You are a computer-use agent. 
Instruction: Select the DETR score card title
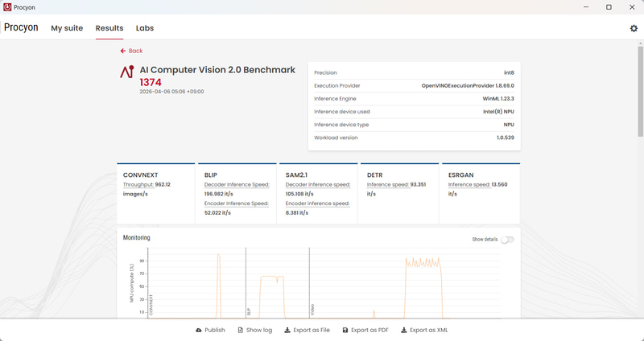374,175
